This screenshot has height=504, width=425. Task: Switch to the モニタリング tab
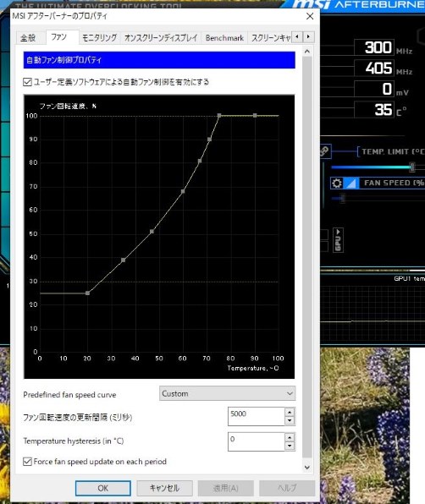tap(99, 38)
